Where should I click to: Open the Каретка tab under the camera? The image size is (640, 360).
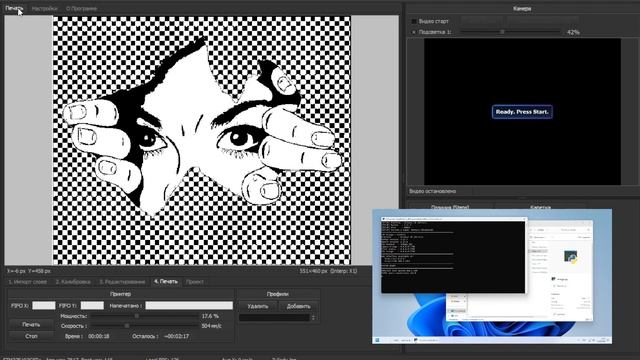(x=540, y=207)
